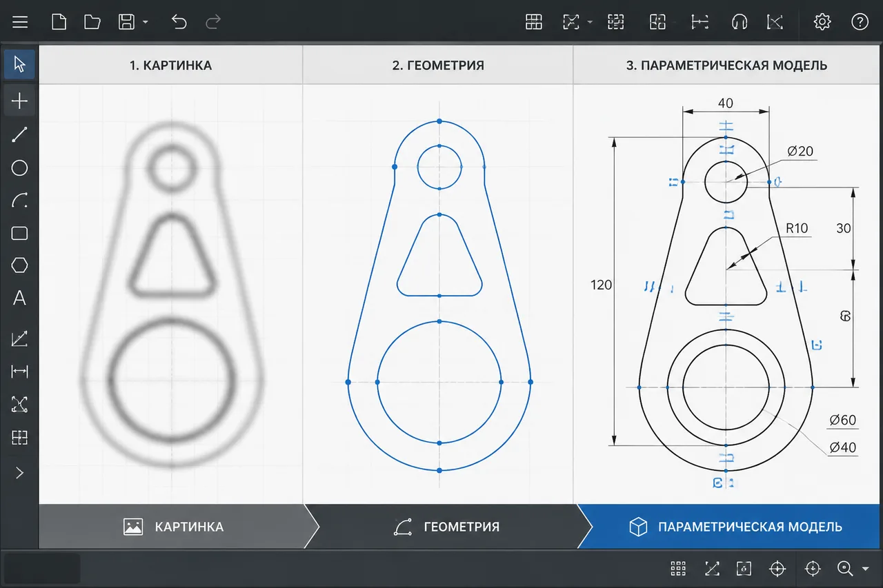
Task: Open the zoom magnifier in status bar
Action: (x=845, y=569)
